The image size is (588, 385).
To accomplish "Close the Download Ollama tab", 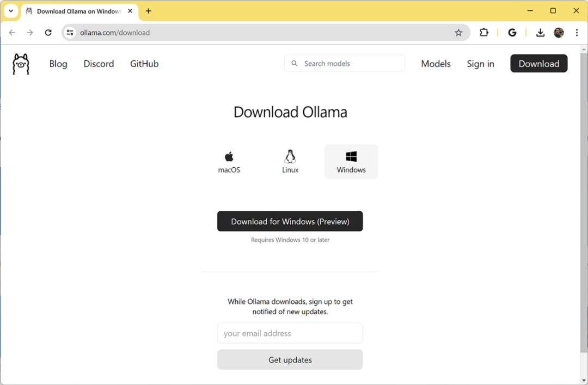I will point(130,11).
